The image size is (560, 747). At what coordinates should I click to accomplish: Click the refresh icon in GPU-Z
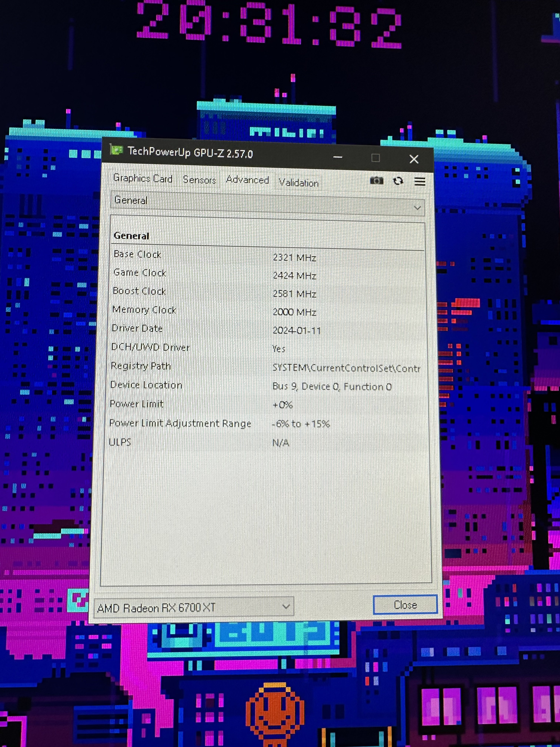click(x=398, y=181)
